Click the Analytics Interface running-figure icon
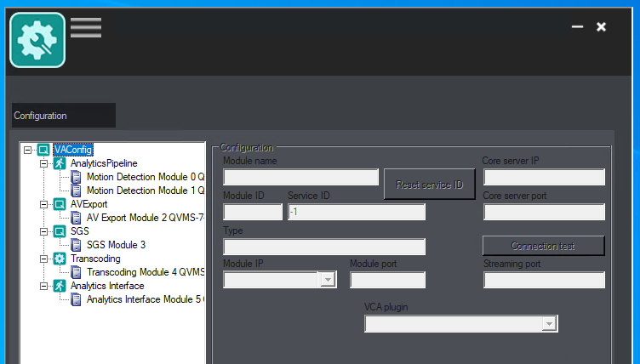This screenshot has width=640, height=364. [60, 286]
